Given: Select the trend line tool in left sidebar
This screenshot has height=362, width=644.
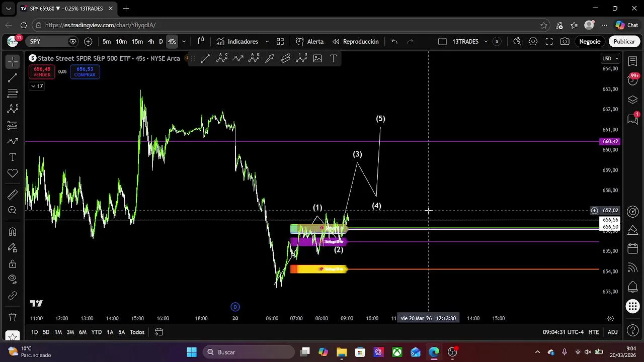Looking at the screenshot, I should (x=13, y=77).
